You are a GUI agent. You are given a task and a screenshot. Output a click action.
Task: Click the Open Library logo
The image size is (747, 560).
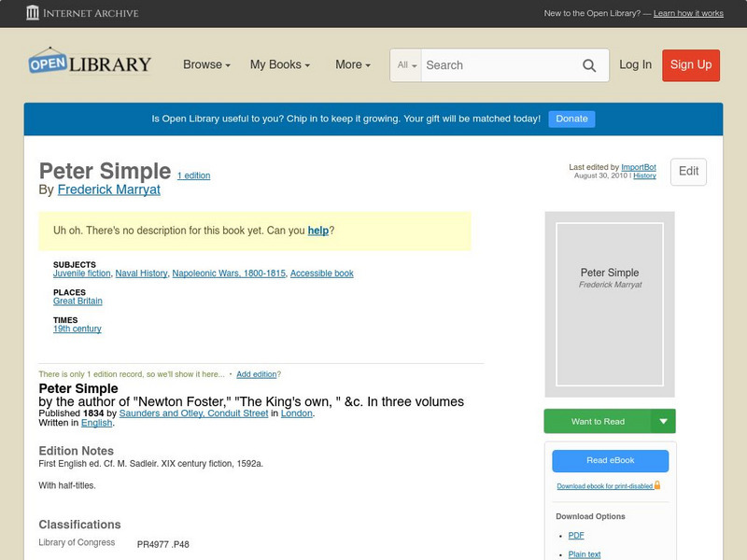point(89,63)
